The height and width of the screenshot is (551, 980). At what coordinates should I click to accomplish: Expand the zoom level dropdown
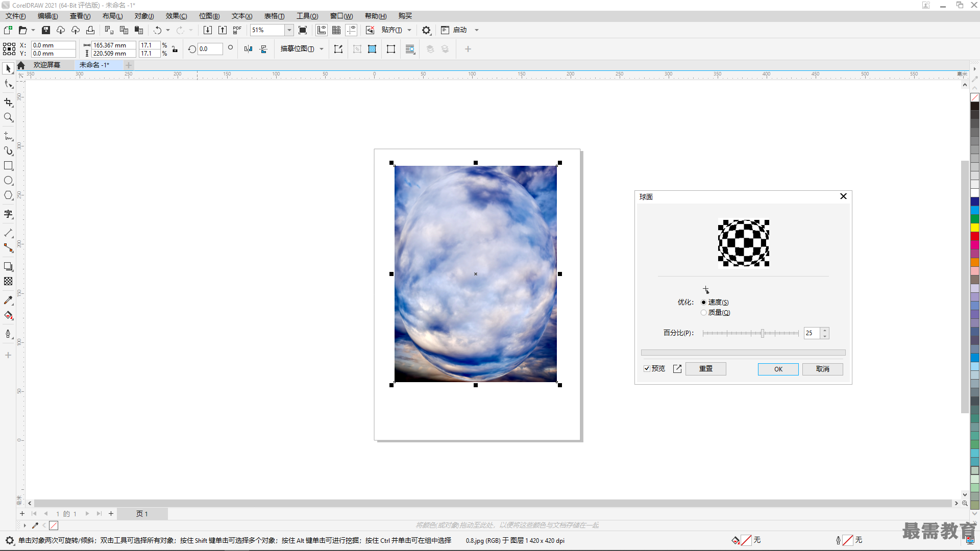tap(289, 30)
